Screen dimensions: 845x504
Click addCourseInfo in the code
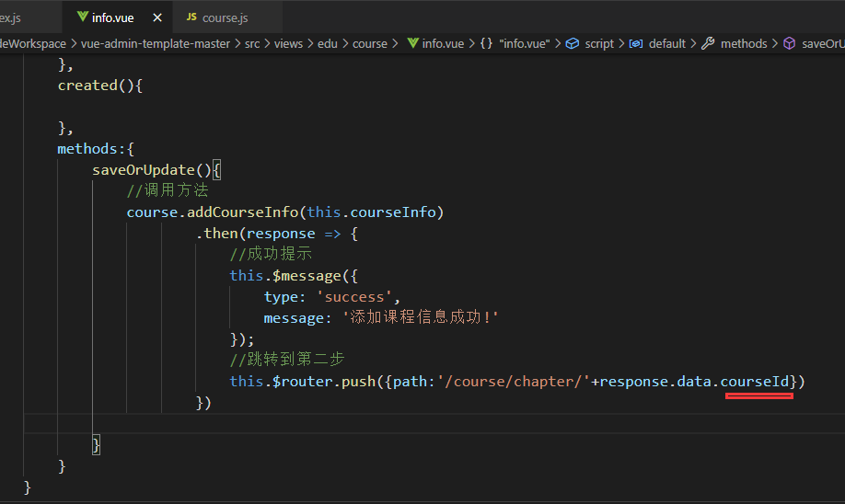(242, 212)
